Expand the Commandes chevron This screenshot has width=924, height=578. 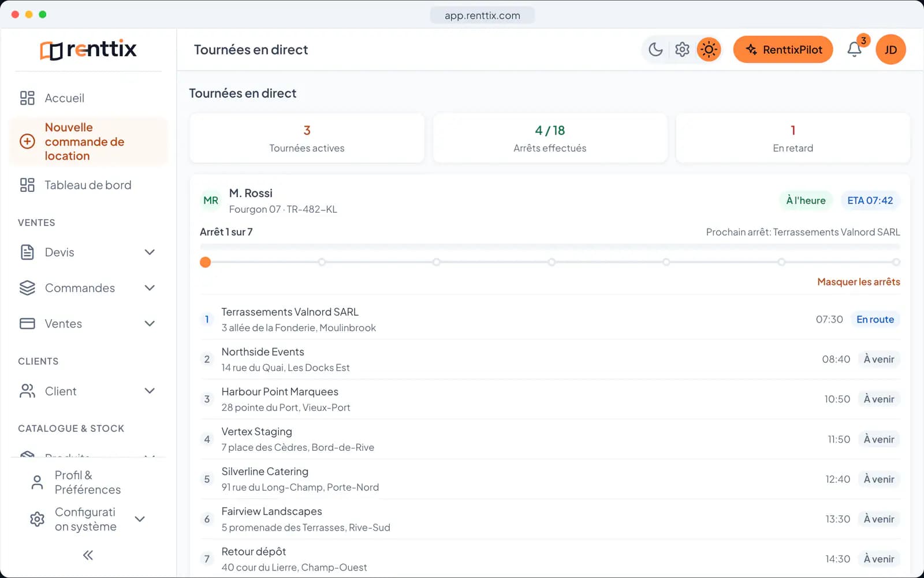150,288
